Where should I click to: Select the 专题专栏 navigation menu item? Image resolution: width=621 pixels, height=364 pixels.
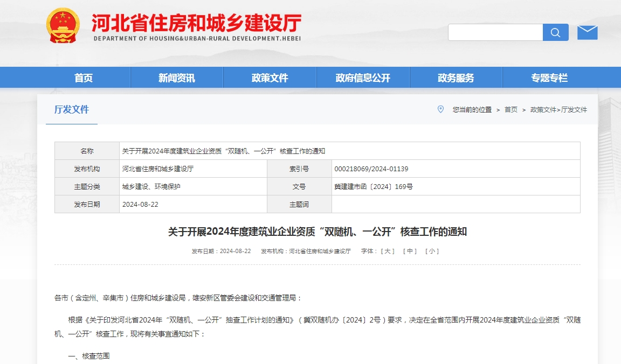[x=549, y=77]
